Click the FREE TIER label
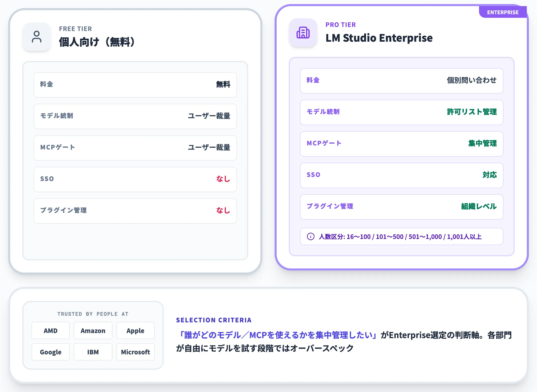The width and height of the screenshot is (537, 392). click(x=76, y=29)
